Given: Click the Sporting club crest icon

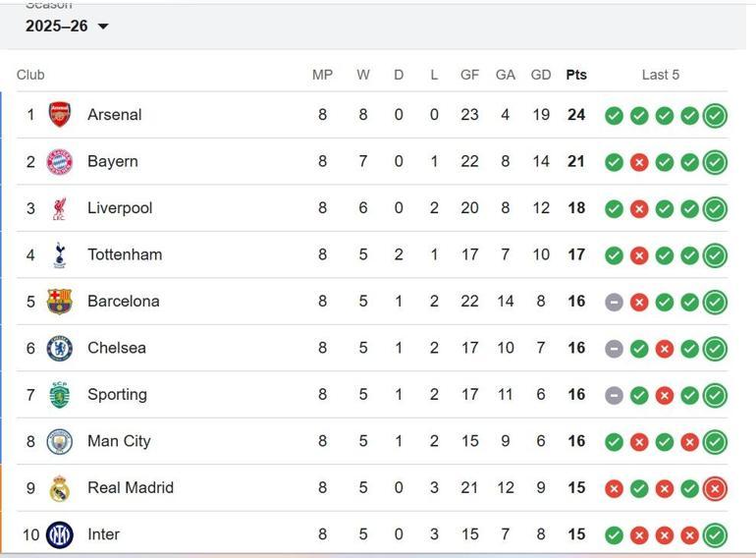Looking at the screenshot, I should (x=60, y=395).
